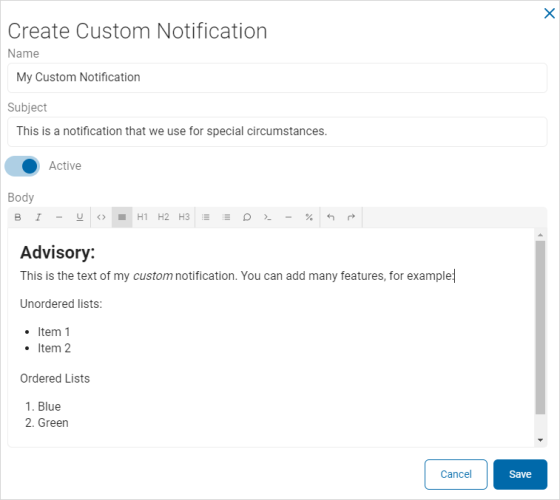Insert a bullet list
Viewport: 560px width, 500px height.
tap(205, 217)
